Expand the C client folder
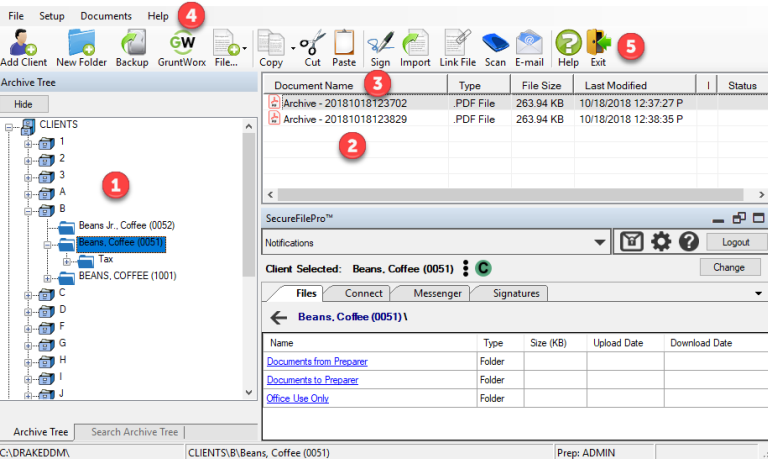The height and width of the screenshot is (459, 768). (29, 293)
